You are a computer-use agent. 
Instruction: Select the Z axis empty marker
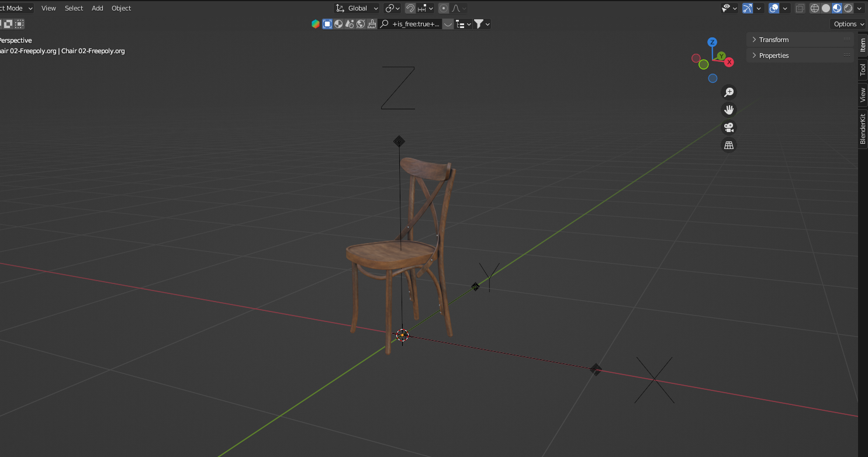click(x=399, y=141)
